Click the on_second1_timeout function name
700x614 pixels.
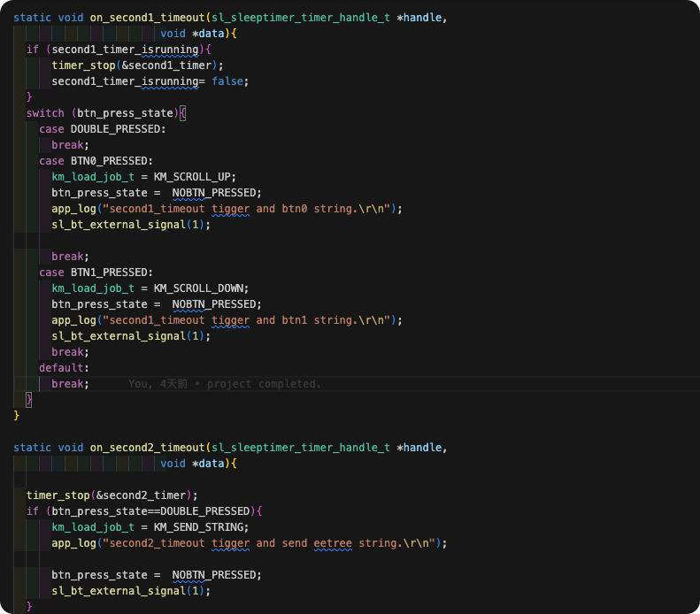[x=147, y=18]
